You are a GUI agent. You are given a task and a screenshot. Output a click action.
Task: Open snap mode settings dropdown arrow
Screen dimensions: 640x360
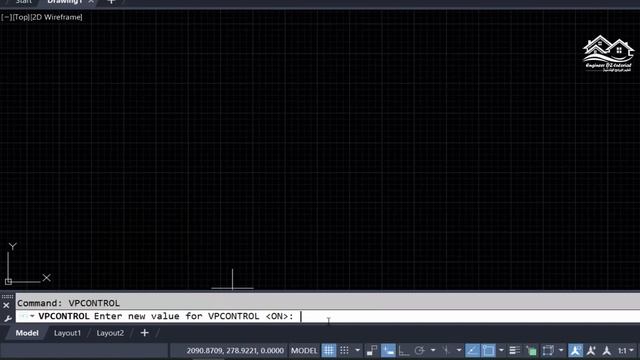coord(358,350)
